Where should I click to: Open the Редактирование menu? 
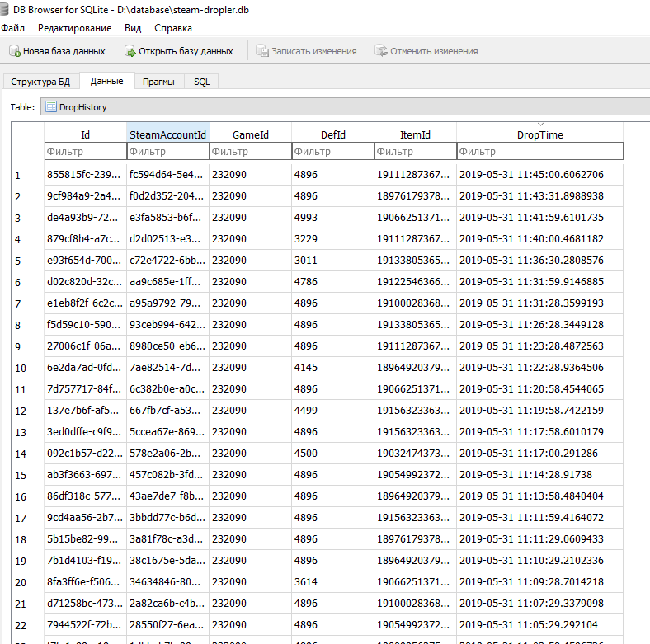(x=74, y=28)
